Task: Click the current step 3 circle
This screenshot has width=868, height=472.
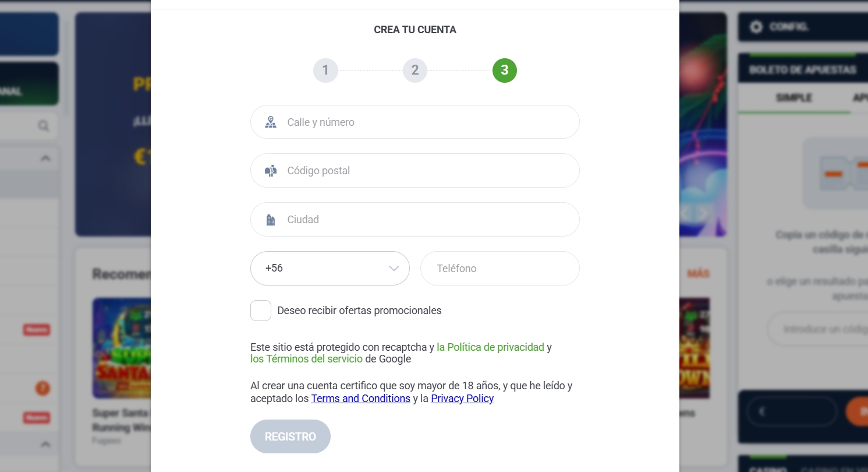Action: (504, 71)
